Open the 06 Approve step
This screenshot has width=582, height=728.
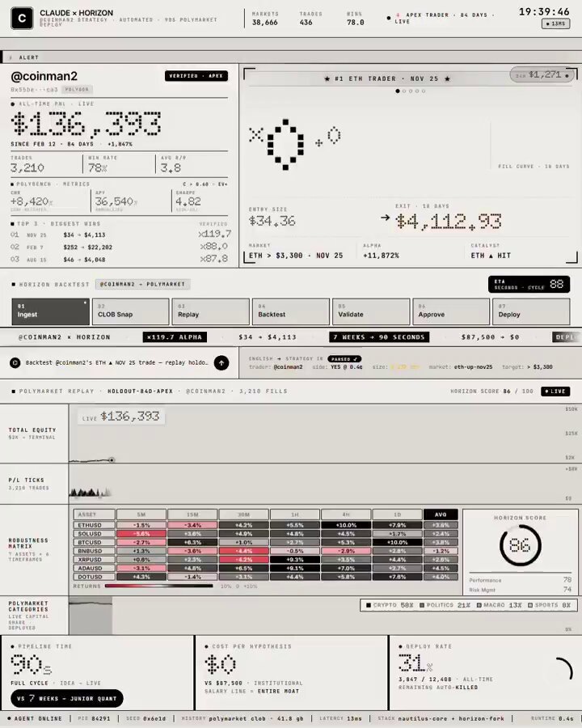pos(451,311)
